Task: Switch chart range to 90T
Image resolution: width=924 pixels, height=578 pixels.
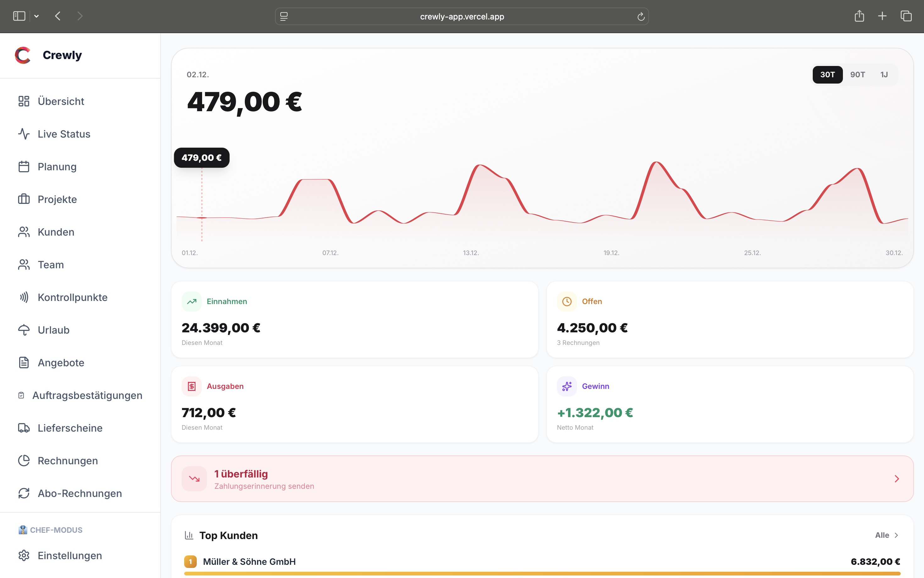Action: pos(857,74)
